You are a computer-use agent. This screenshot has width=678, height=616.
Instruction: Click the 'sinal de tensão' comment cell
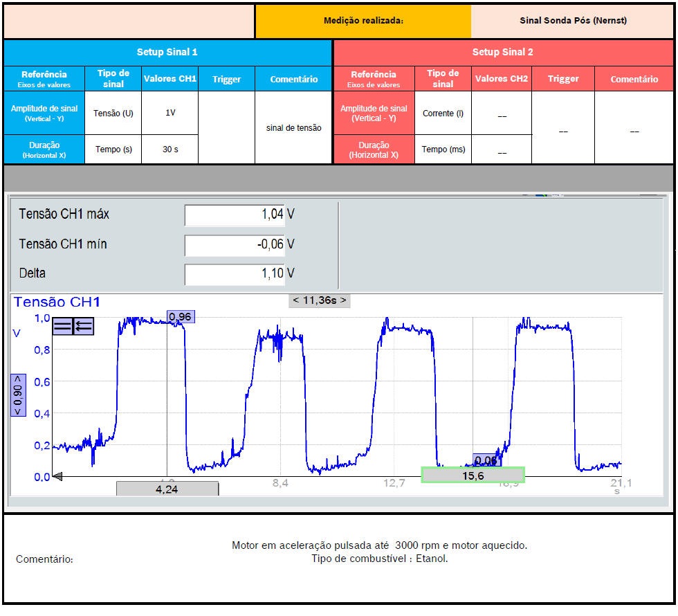point(293,128)
